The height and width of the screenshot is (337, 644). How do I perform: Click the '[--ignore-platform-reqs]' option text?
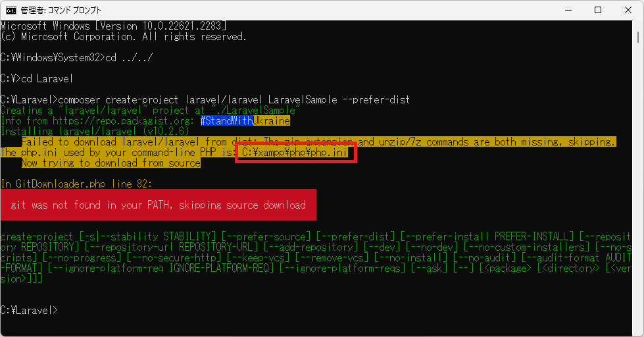pyautogui.click(x=343, y=269)
